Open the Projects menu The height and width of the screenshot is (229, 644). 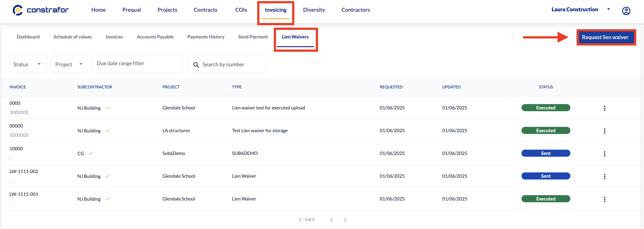coord(167,10)
